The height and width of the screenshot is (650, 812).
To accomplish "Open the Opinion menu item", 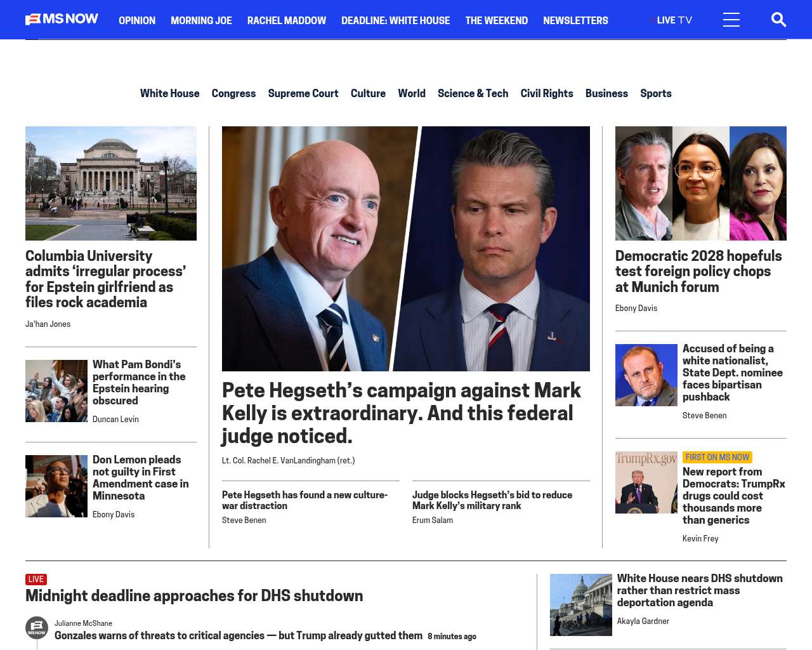I will [137, 20].
